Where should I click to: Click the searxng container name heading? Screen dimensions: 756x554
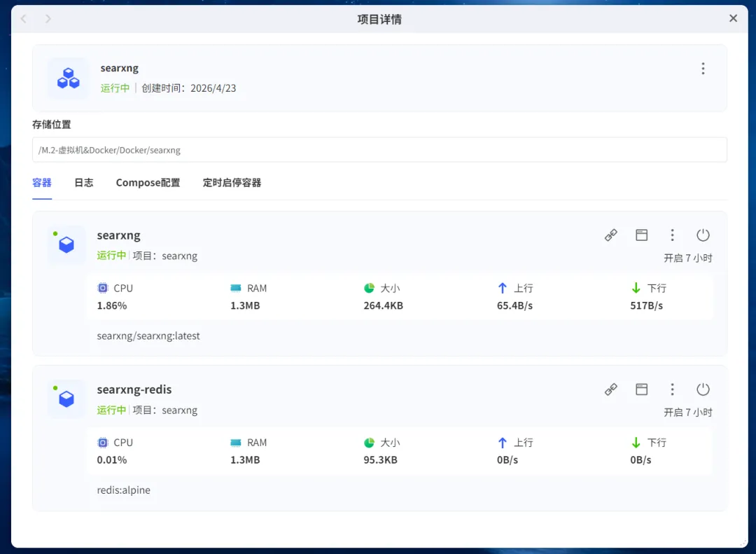click(x=118, y=235)
